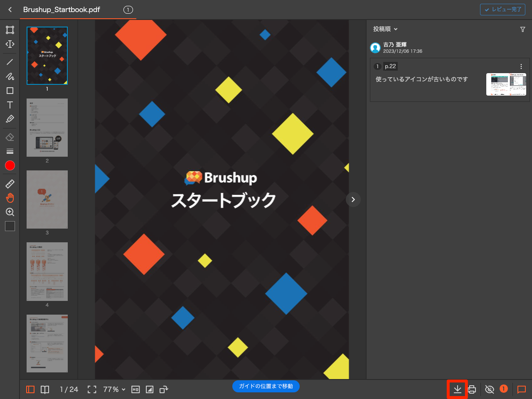532x399 pixels.
Task: Open the comment's three-dot options menu
Action: [x=521, y=66]
